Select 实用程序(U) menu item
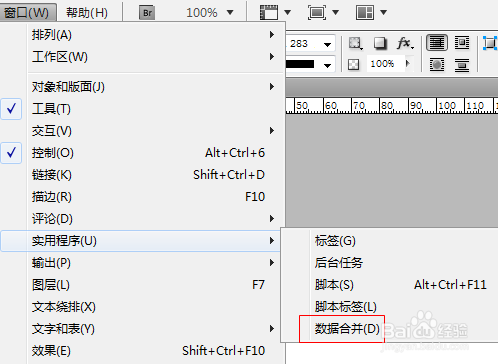Screen dimensions: 498x364 click(140, 241)
